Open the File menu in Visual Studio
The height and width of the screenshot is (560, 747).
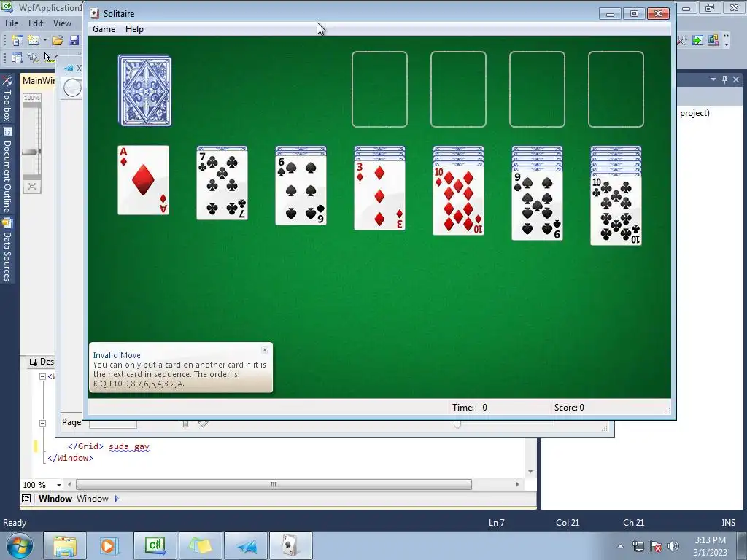click(12, 23)
